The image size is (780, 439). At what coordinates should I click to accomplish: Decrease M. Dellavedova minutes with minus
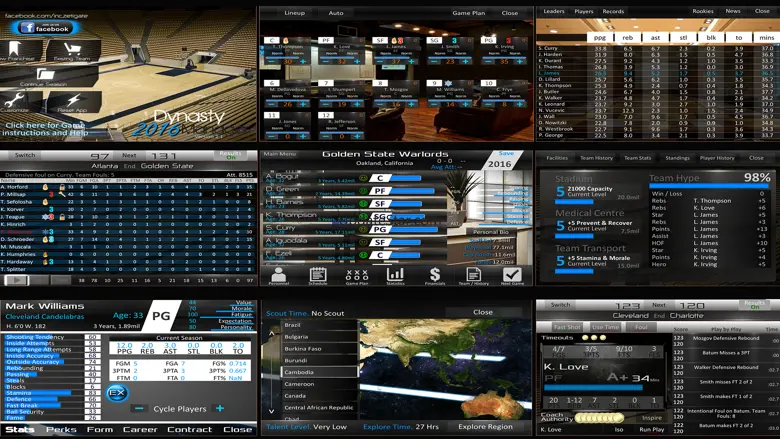click(272, 104)
